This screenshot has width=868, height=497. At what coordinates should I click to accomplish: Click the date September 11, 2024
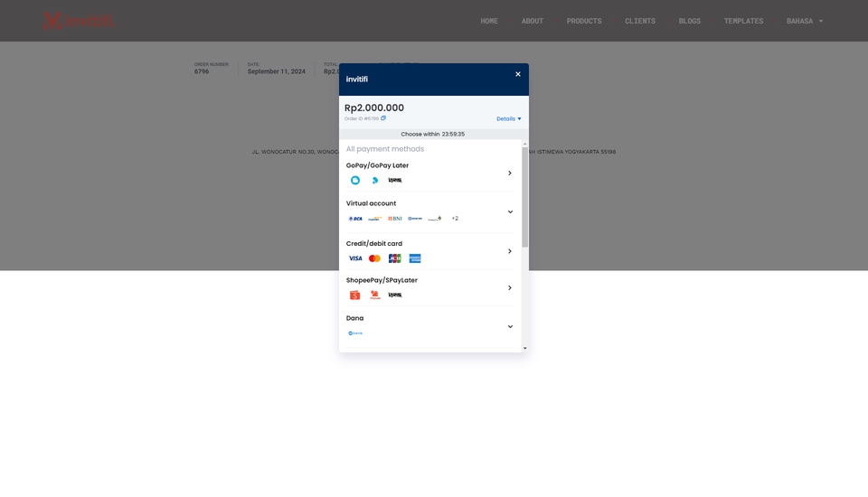[277, 71]
